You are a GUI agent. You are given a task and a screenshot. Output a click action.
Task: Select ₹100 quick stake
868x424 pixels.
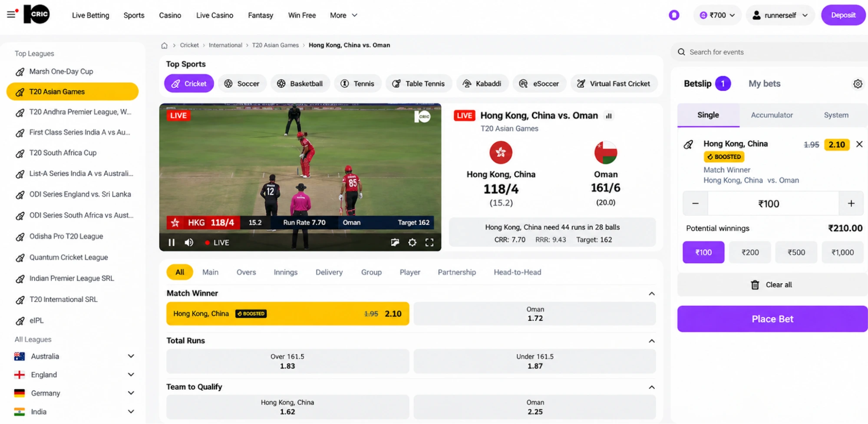tap(703, 252)
